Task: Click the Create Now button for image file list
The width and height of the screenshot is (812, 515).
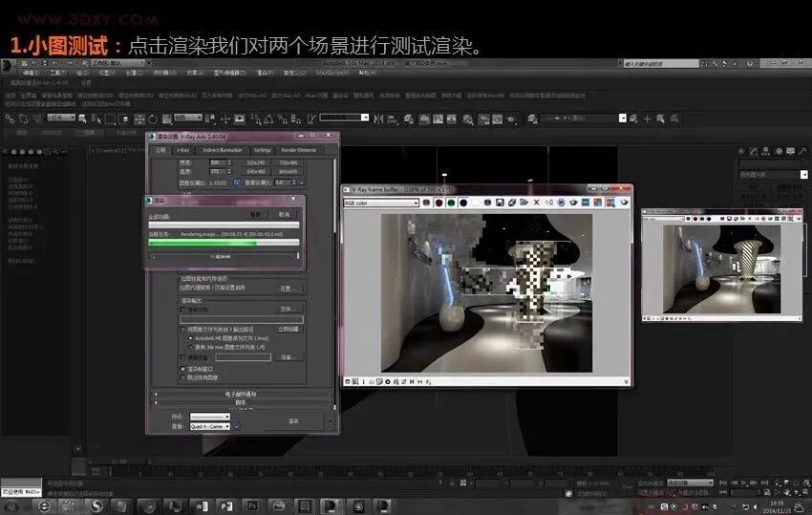Action: click(x=288, y=329)
